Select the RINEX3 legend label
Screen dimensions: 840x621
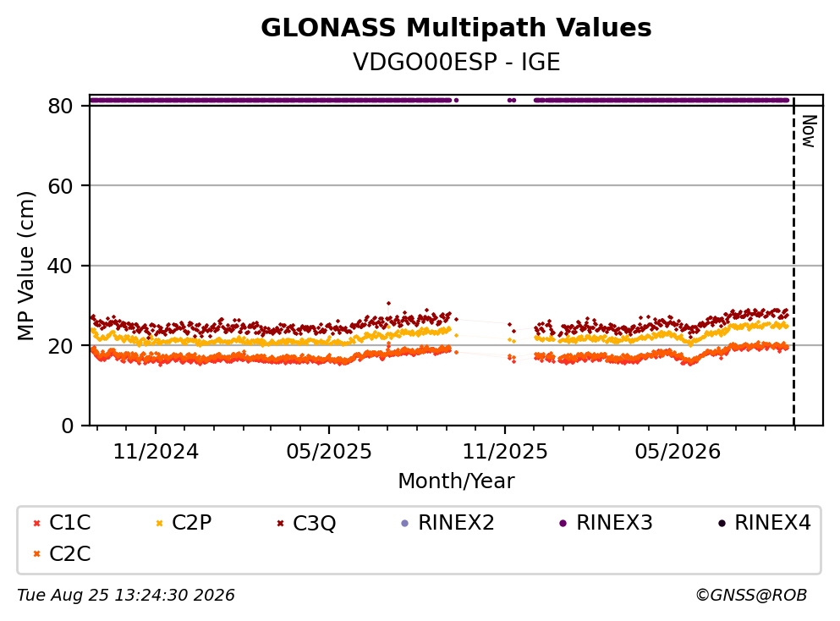click(614, 523)
